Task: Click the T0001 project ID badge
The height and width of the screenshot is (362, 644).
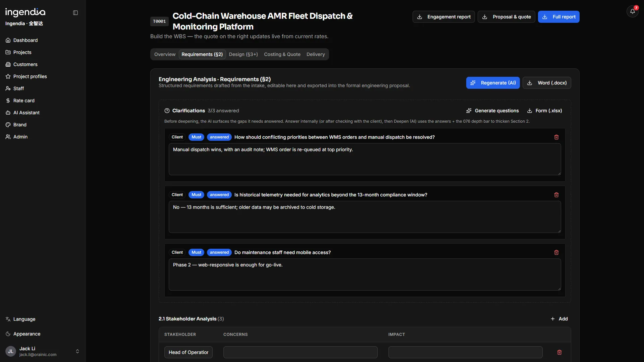Action: pos(159,21)
